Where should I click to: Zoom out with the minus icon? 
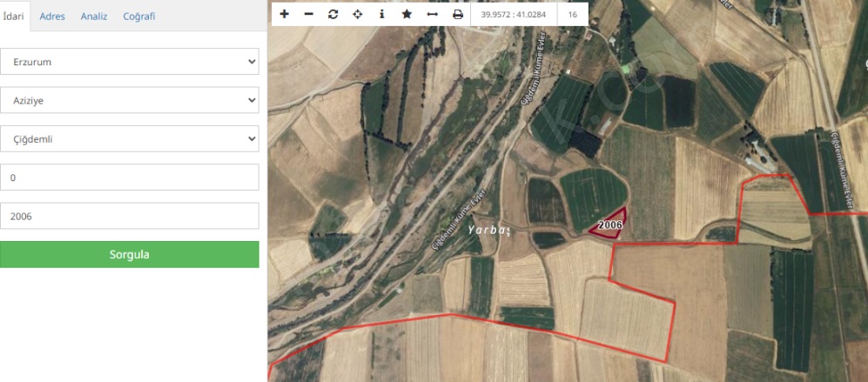tap(308, 15)
